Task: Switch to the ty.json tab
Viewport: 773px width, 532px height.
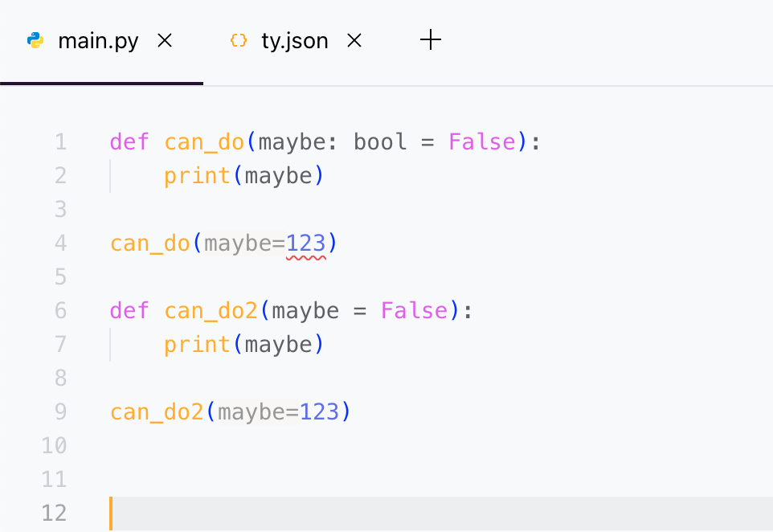Action: (x=294, y=41)
